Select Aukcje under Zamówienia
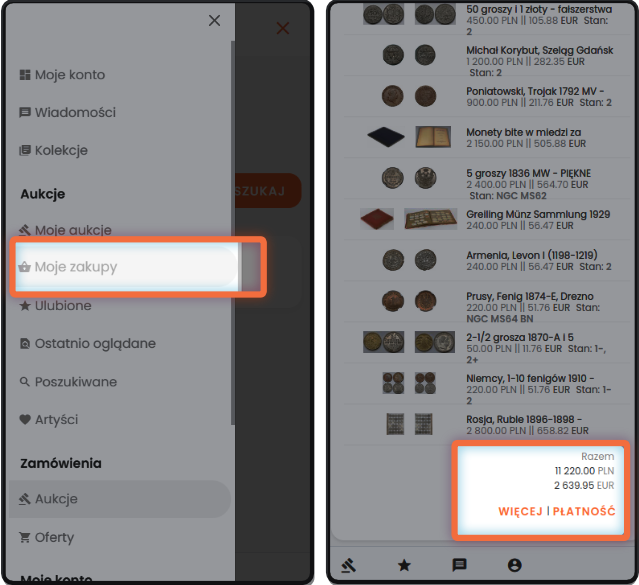 (120, 499)
